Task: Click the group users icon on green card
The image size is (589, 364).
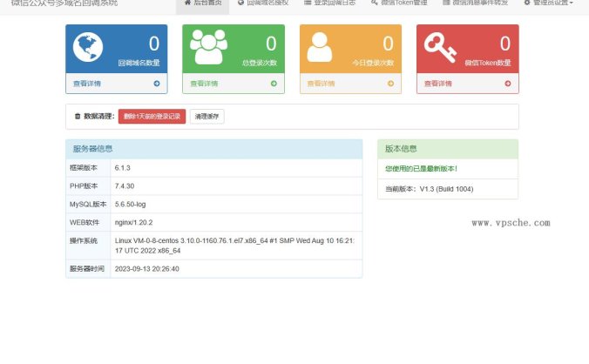Action: click(208, 47)
